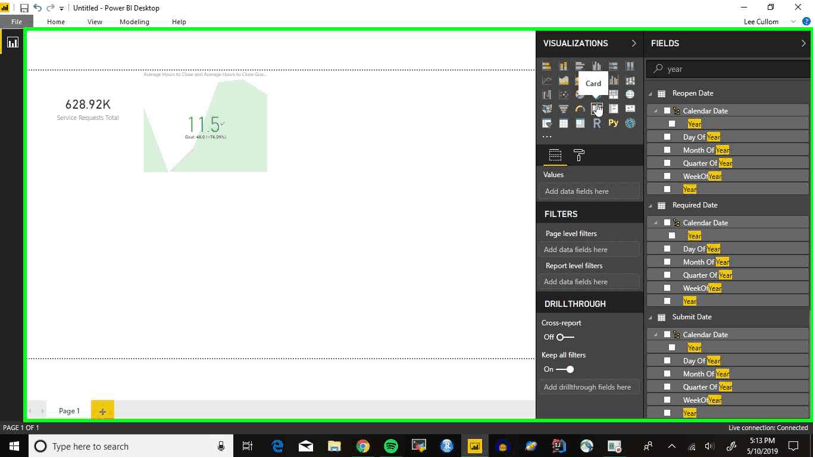Select the Stacked column chart visualization
Image resolution: width=815 pixels, height=458 pixels.
click(x=563, y=66)
